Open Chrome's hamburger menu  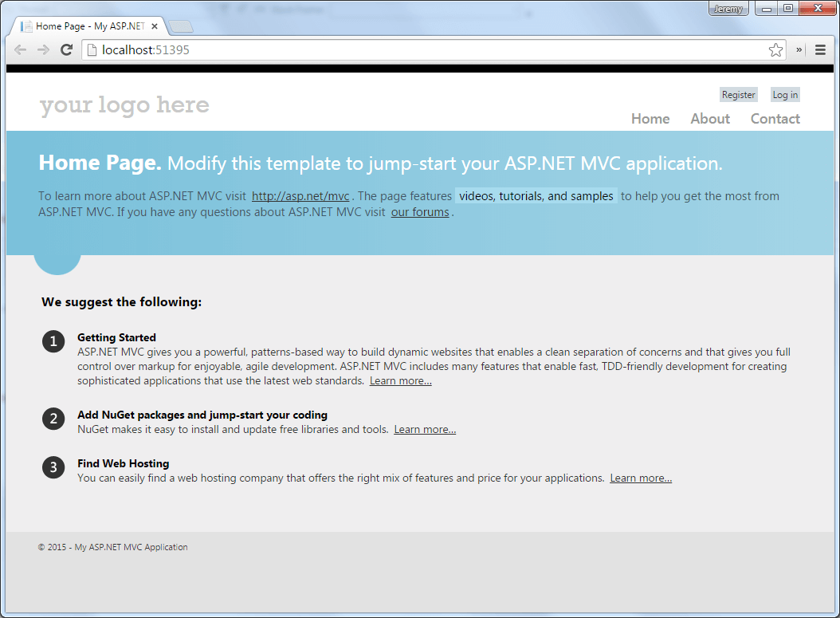click(x=820, y=49)
